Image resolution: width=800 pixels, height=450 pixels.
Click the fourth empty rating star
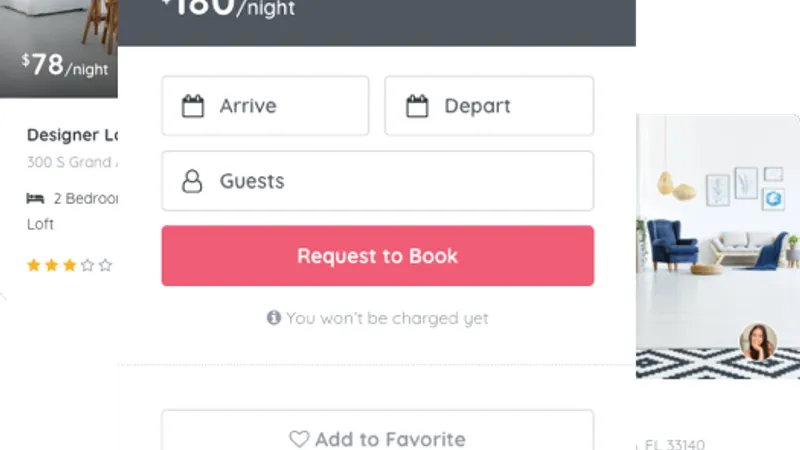click(x=88, y=265)
